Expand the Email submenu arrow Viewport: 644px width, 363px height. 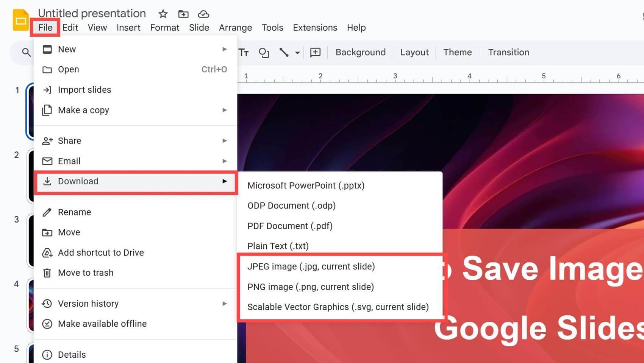point(225,161)
